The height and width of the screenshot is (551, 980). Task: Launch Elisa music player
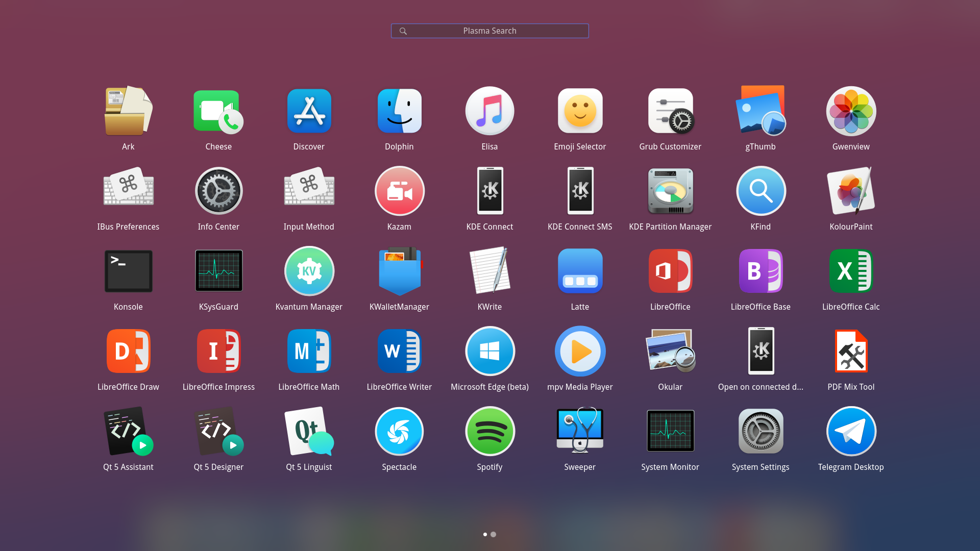click(489, 111)
